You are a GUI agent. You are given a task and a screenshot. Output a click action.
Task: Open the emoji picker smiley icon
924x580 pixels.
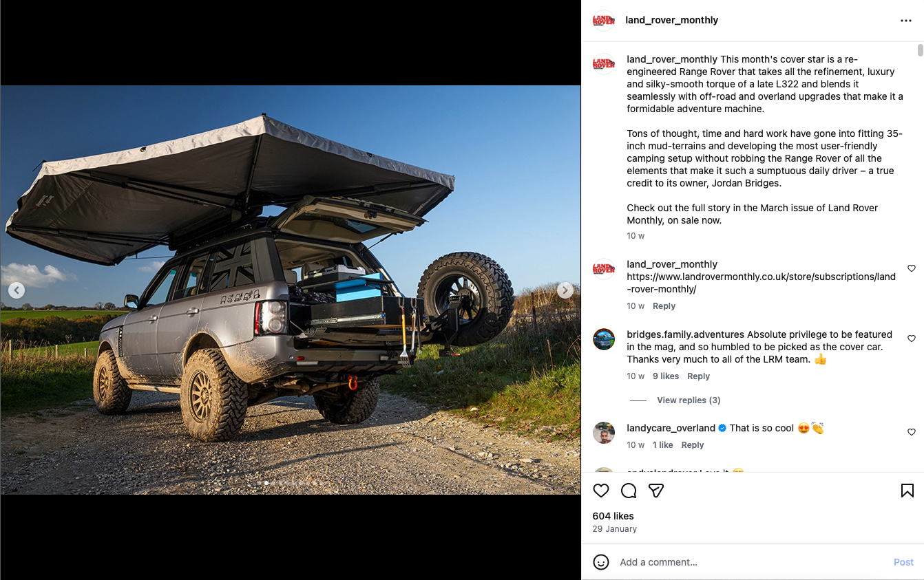(x=601, y=562)
